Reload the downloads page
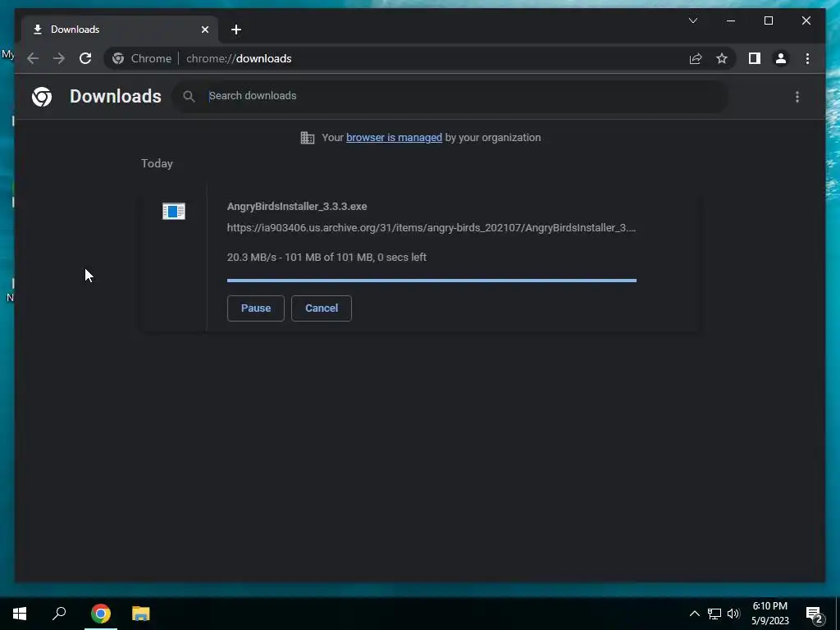840x630 pixels. click(85, 58)
